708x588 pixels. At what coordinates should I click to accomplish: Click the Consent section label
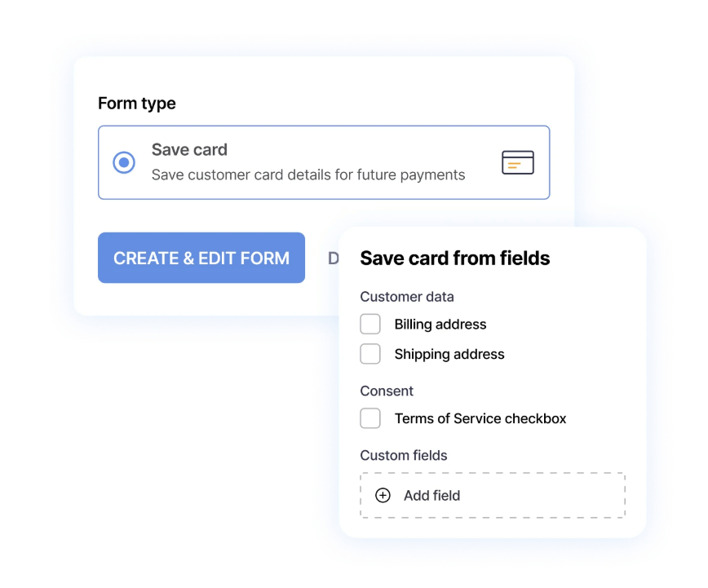coord(386,391)
